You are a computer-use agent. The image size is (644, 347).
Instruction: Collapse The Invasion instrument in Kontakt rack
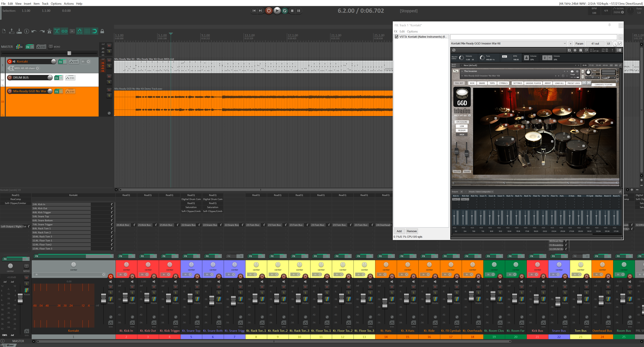[462, 71]
